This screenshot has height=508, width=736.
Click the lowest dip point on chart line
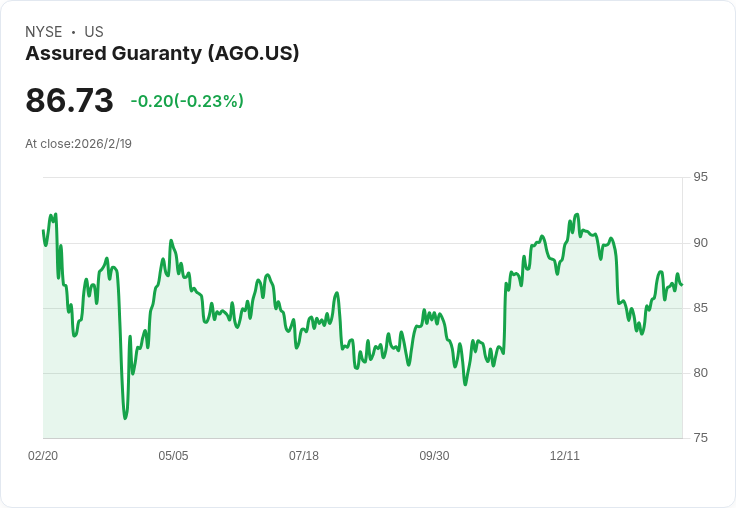[125, 418]
